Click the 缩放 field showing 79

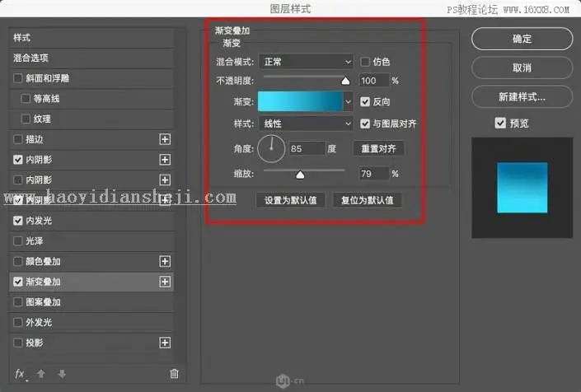[x=374, y=174]
